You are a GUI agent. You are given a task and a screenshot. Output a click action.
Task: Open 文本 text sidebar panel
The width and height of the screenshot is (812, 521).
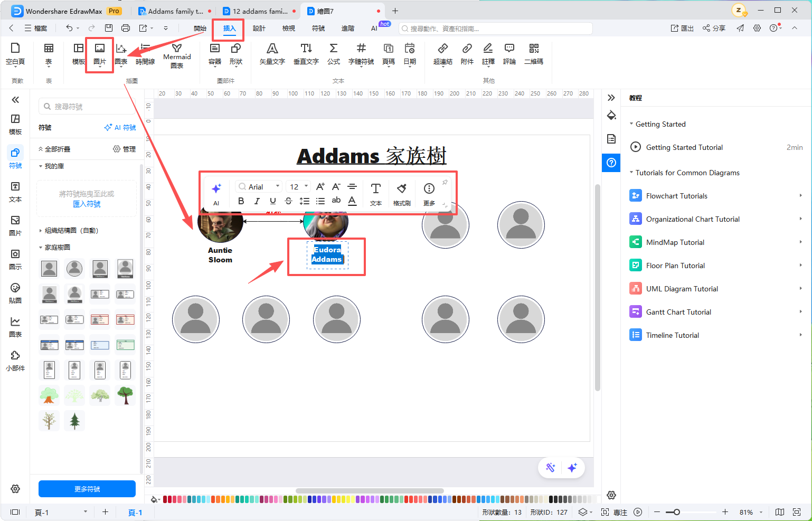pyautogui.click(x=15, y=192)
